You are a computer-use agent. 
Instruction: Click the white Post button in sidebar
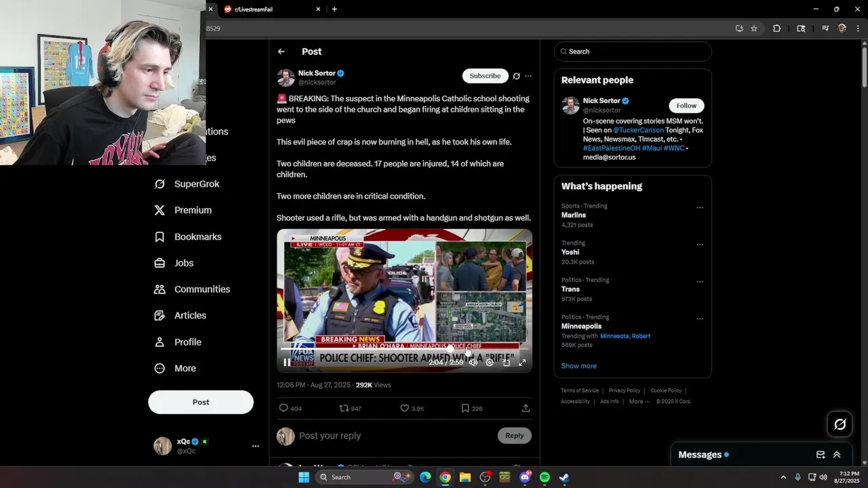[x=201, y=402]
